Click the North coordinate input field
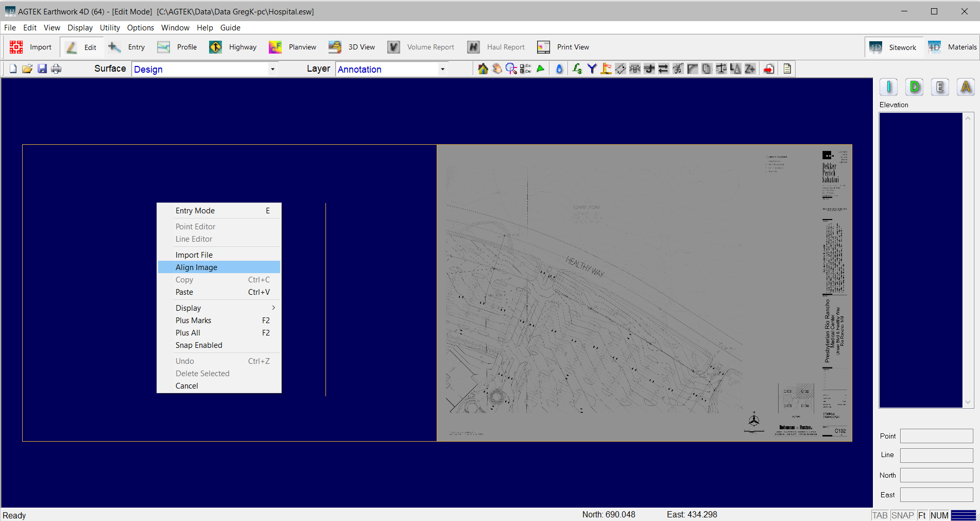This screenshot has height=521, width=980. [936, 475]
